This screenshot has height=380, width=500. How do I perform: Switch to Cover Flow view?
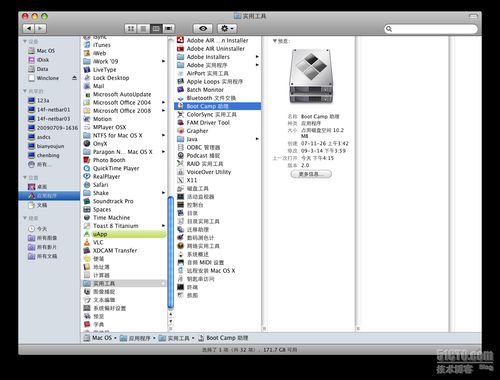[169, 29]
